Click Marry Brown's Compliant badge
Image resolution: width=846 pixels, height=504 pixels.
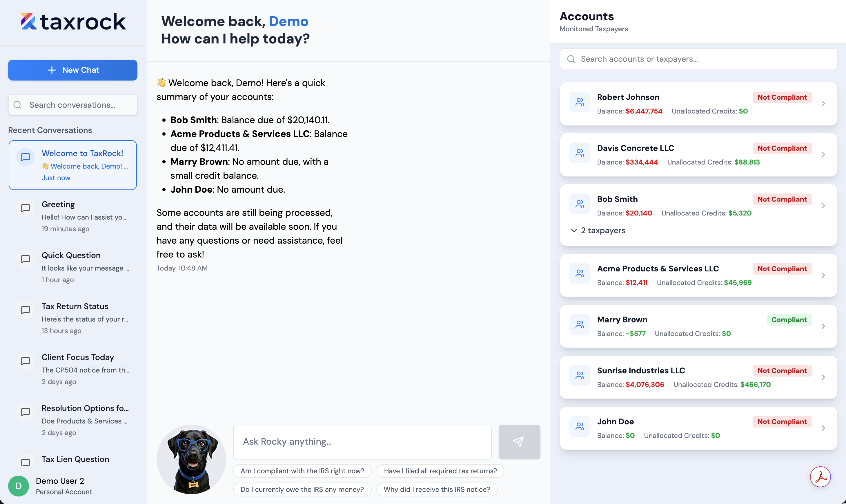[x=789, y=320]
